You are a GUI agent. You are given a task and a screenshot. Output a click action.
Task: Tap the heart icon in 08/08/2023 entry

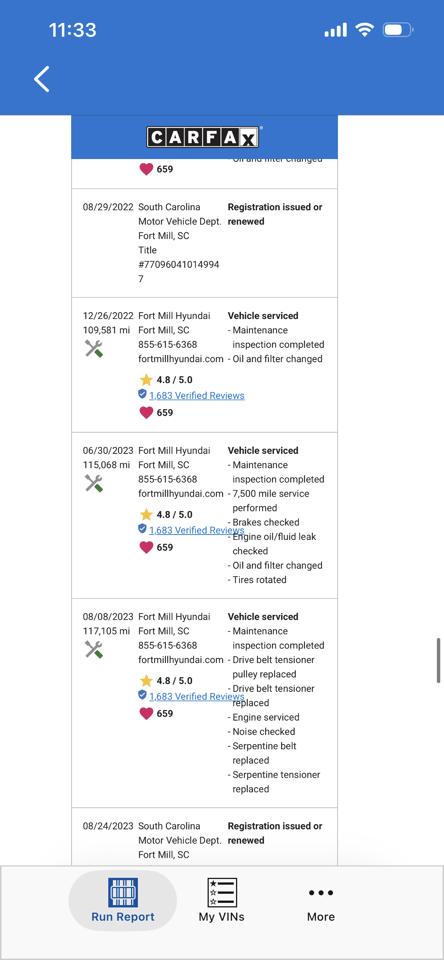coord(146,713)
